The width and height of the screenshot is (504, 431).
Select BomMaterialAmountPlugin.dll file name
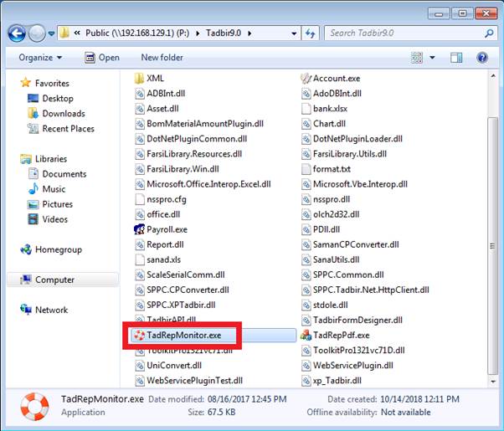(205, 124)
